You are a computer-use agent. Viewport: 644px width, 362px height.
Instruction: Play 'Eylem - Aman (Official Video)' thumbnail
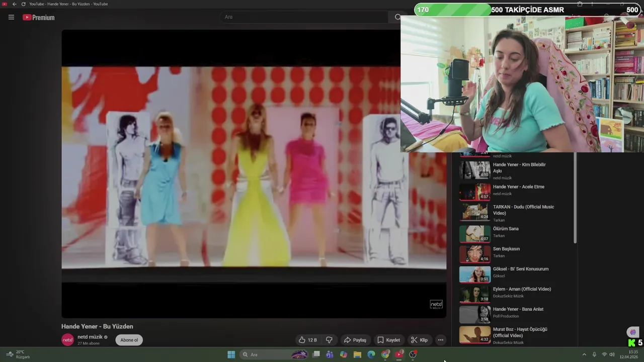pyautogui.click(x=474, y=294)
